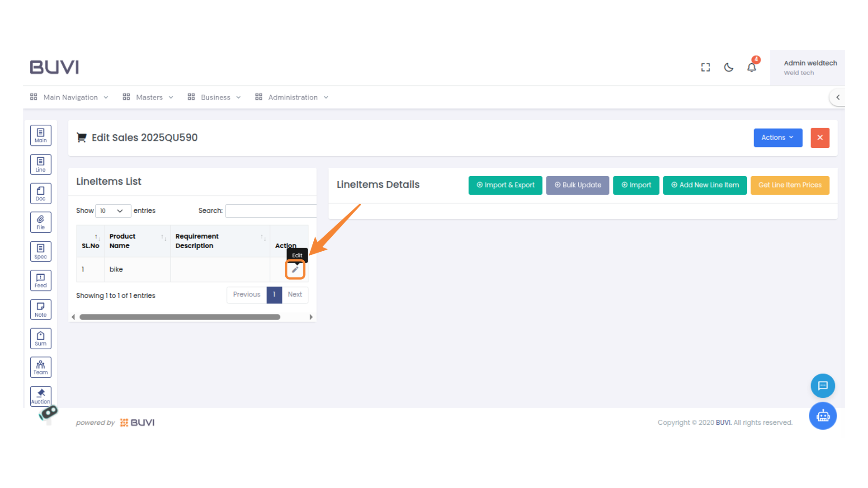Open the Business menu
Image resolution: width=868 pixels, height=488 pixels.
coord(215,97)
